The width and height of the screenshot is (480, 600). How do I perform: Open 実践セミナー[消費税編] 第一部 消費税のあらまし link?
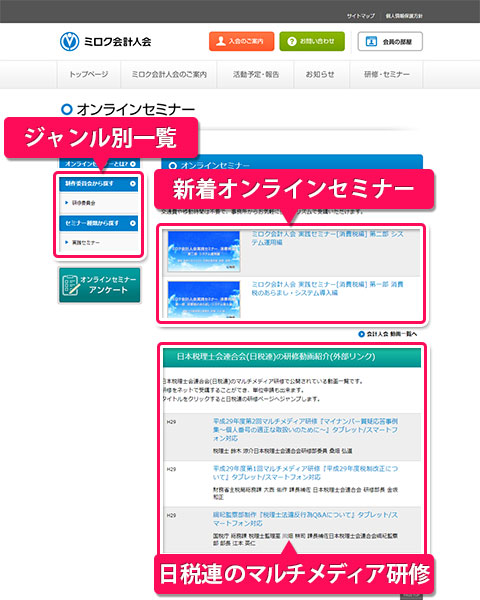tap(327, 289)
